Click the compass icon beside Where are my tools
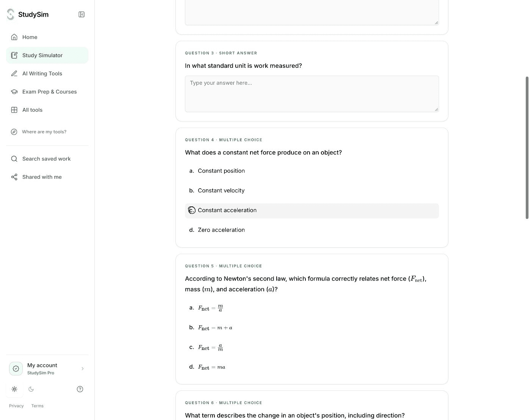This screenshot has width=529, height=420. coord(14,132)
